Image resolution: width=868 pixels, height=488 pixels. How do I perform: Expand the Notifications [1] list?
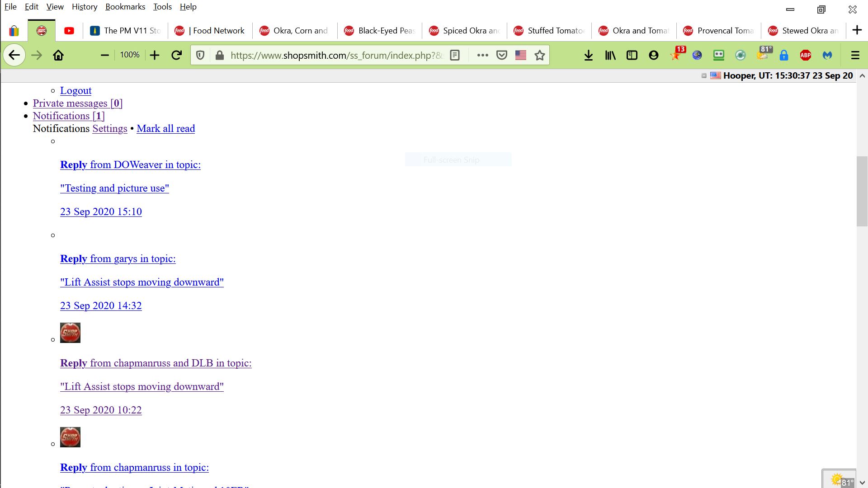pyautogui.click(x=69, y=116)
